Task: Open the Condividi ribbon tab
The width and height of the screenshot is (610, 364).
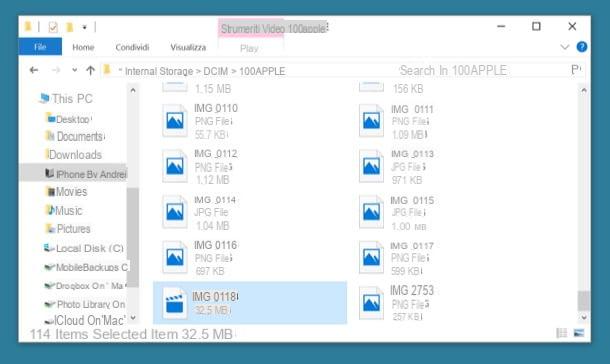Action: click(132, 47)
